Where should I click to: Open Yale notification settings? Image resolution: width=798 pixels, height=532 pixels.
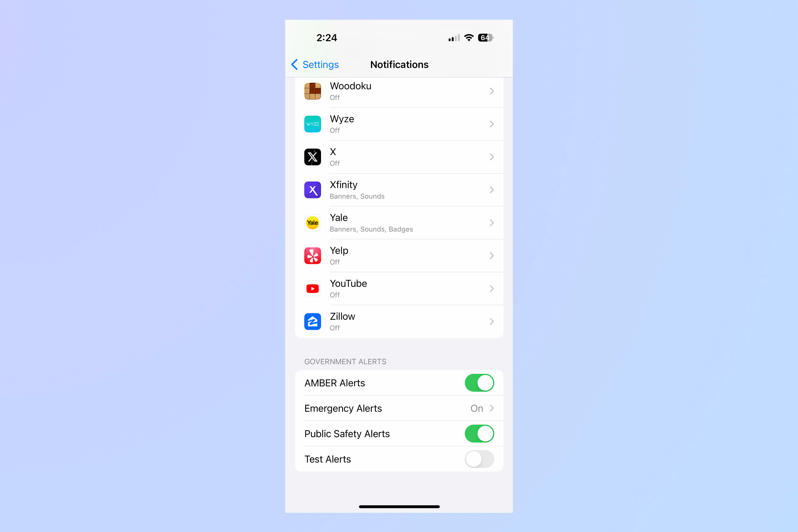[399, 223]
